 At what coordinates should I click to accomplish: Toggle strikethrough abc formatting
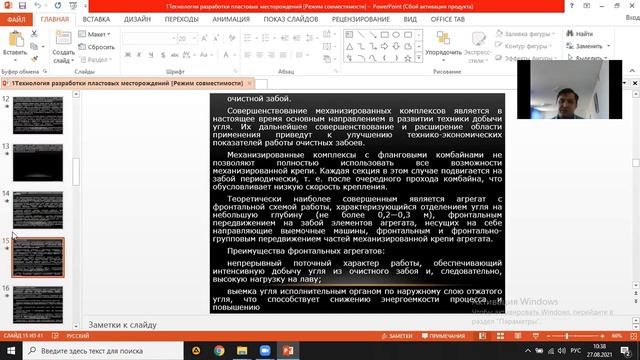pos(175,55)
